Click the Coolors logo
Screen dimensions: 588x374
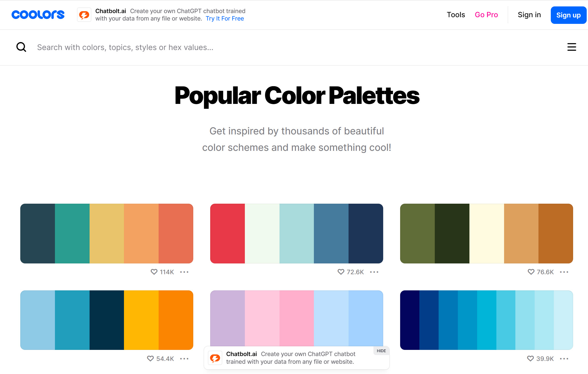point(38,15)
